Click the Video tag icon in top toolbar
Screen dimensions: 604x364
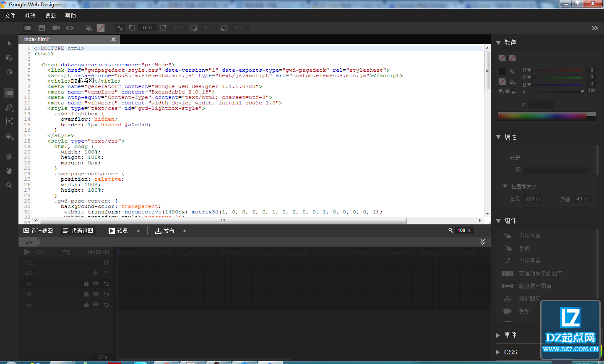pos(56,28)
